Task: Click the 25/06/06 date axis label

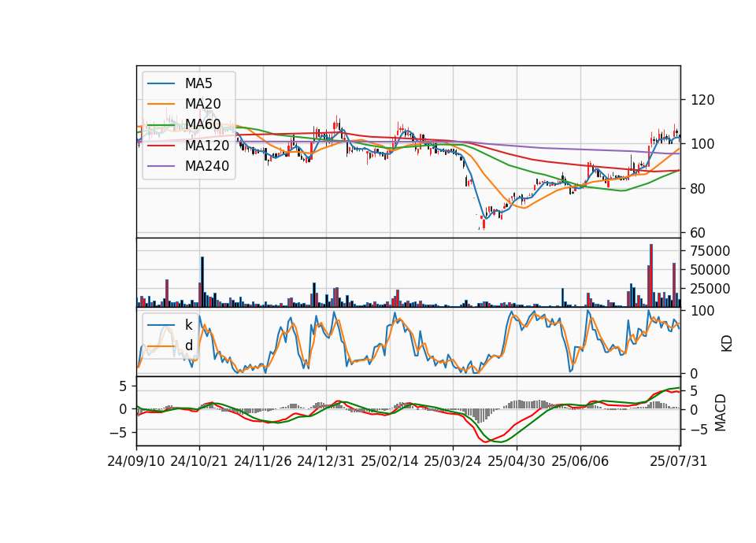Action: tap(580, 461)
